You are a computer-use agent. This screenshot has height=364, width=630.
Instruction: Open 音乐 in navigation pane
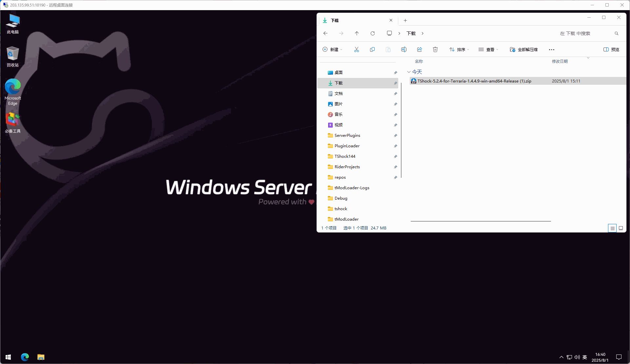coord(358,115)
